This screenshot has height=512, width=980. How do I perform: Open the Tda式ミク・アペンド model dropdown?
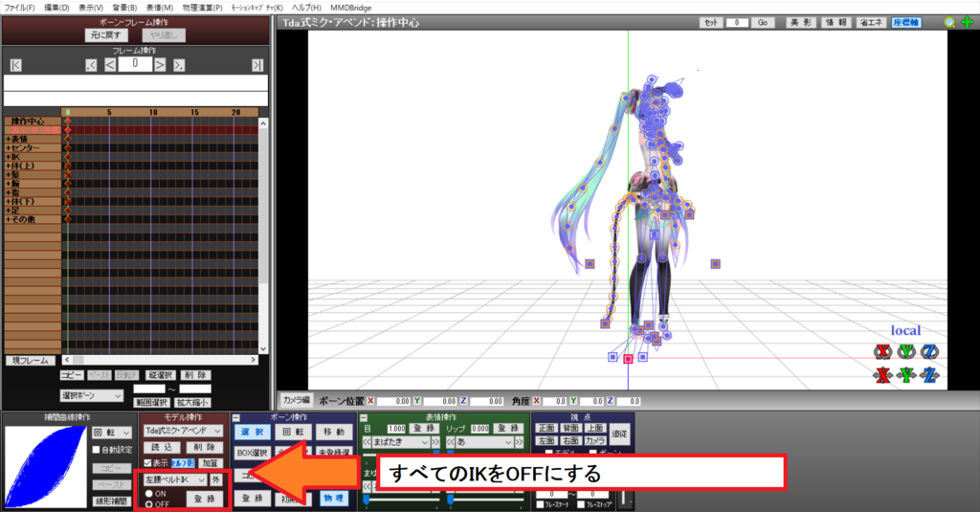click(x=183, y=431)
